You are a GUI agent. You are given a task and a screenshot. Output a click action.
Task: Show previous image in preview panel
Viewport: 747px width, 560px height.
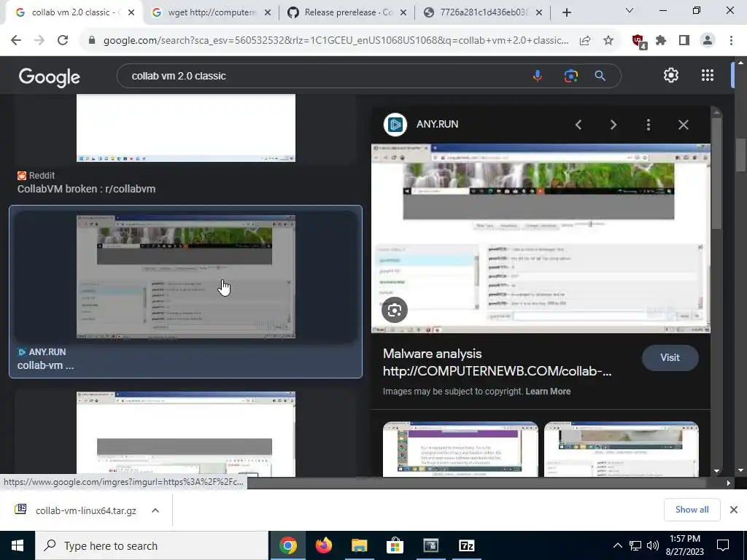(x=578, y=125)
